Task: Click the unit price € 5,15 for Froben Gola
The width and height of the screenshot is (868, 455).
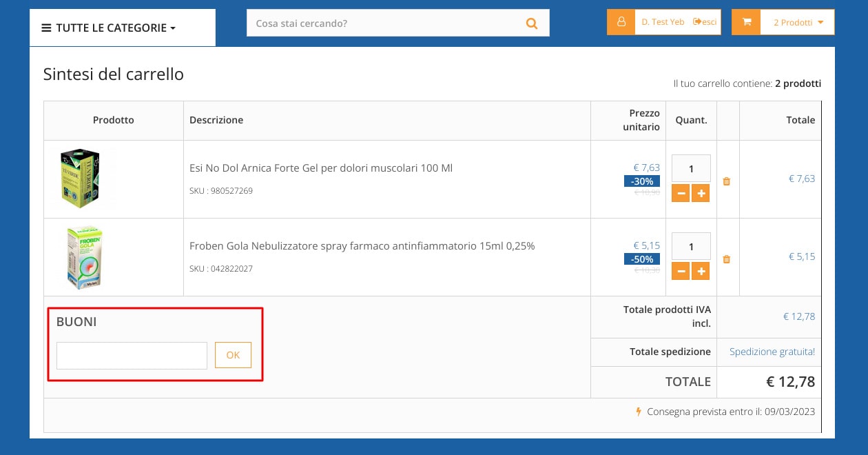Action: 647,245
